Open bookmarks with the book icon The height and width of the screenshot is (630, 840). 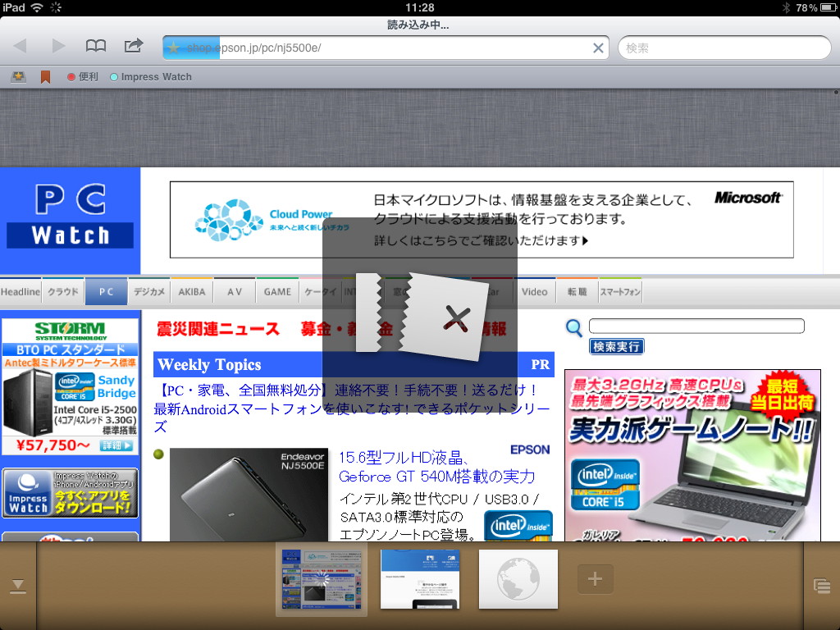tap(96, 47)
